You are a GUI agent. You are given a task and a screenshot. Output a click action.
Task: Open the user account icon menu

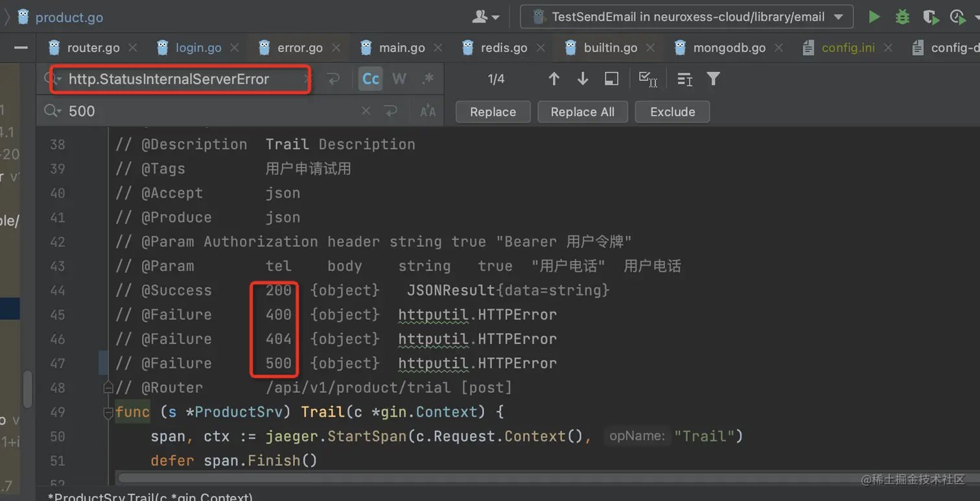[x=485, y=17]
